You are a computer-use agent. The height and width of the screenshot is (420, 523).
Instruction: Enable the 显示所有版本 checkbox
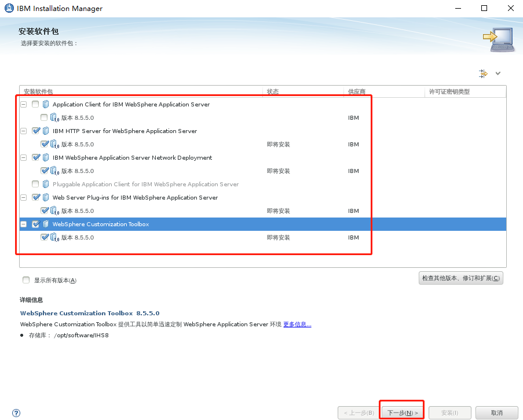point(25,279)
